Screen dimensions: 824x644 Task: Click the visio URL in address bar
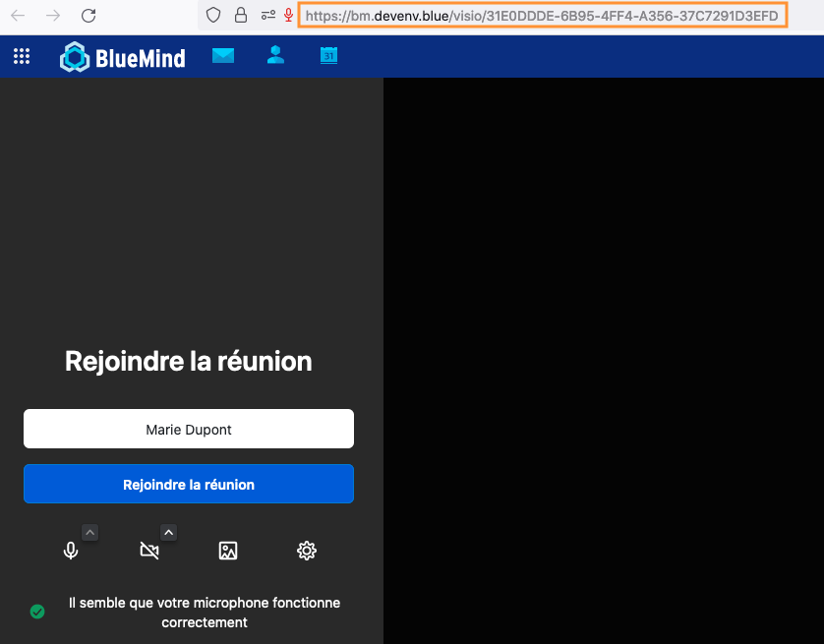tap(542, 16)
